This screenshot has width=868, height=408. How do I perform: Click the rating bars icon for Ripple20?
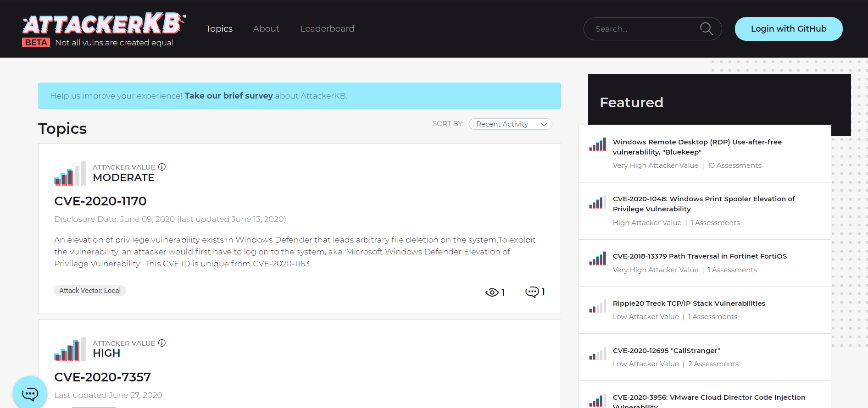(x=597, y=306)
